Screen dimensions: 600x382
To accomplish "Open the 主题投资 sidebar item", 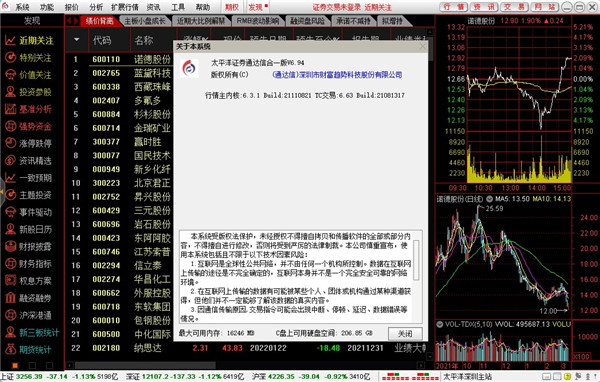I will click(x=28, y=195).
